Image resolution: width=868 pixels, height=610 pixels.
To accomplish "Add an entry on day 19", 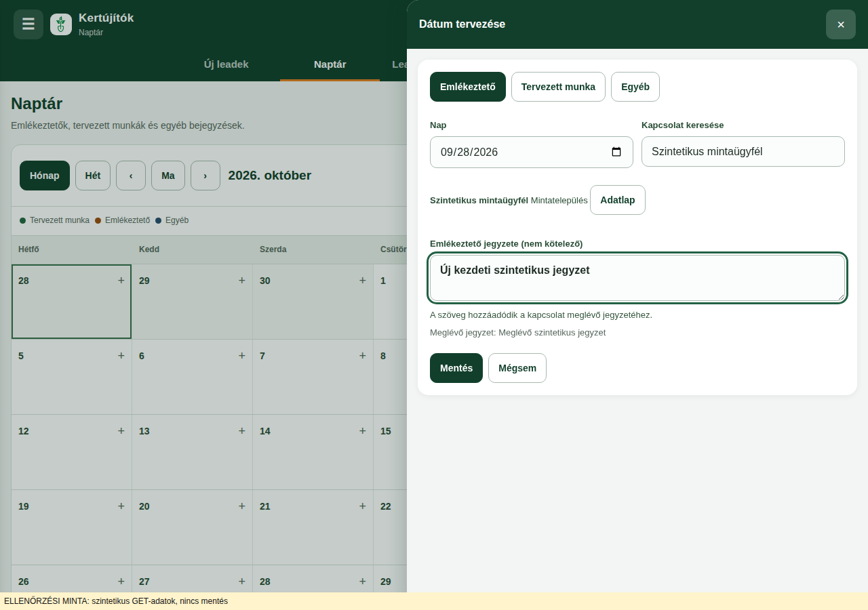I will 121,506.
